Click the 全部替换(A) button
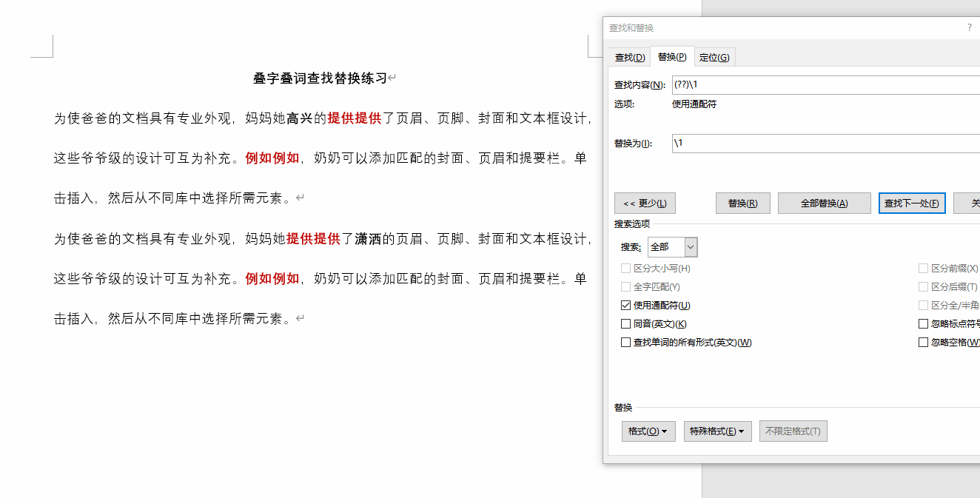This screenshot has width=980, height=498. 824,203
